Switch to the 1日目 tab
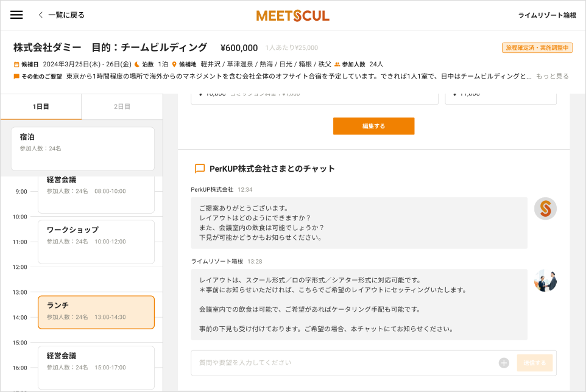586x392 pixels. tap(41, 107)
